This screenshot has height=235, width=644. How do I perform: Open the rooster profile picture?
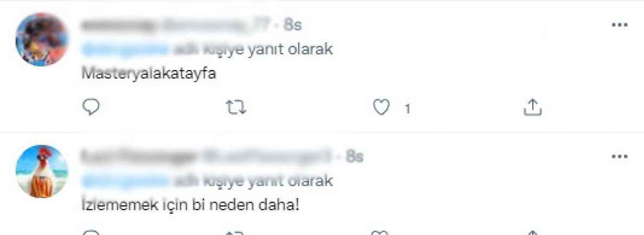42,172
